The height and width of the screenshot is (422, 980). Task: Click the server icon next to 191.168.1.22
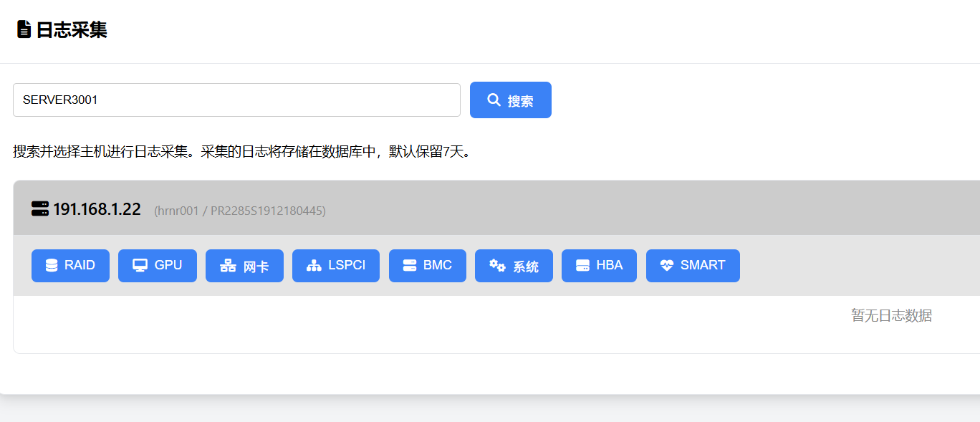pyautogui.click(x=39, y=209)
